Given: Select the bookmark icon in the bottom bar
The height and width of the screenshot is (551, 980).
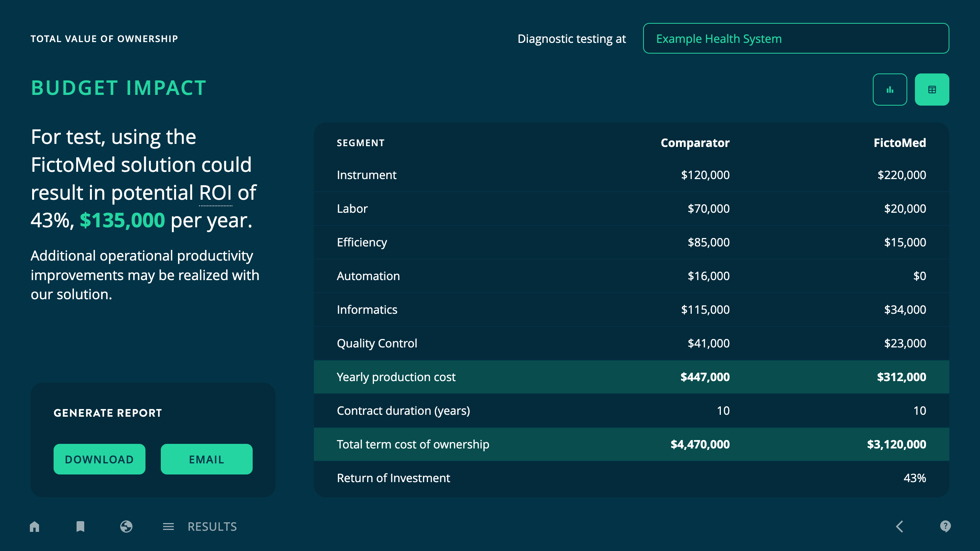Looking at the screenshot, I should click(80, 527).
